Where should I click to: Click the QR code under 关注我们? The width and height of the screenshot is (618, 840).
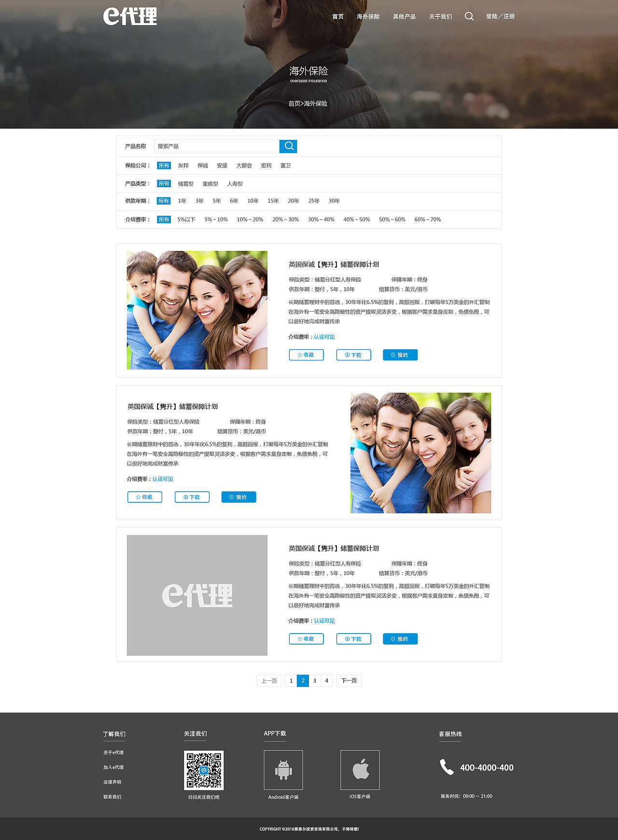204,770
